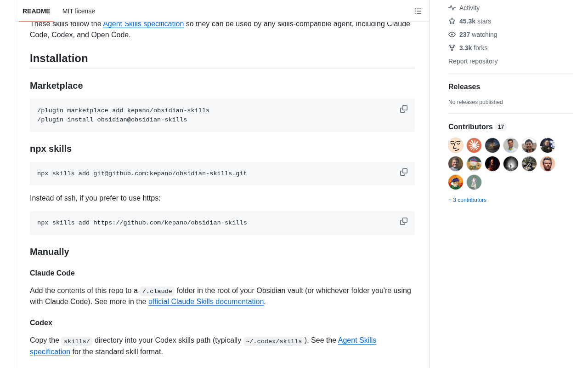This screenshot has width=588, height=368.
Task: Click the npx skills heading
Action: 51,149
